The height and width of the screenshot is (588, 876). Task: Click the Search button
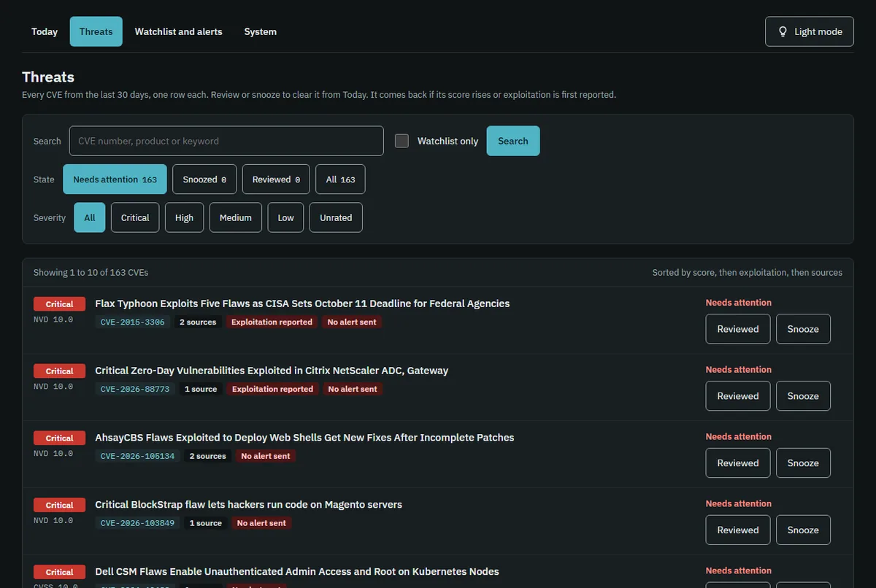[x=513, y=141]
